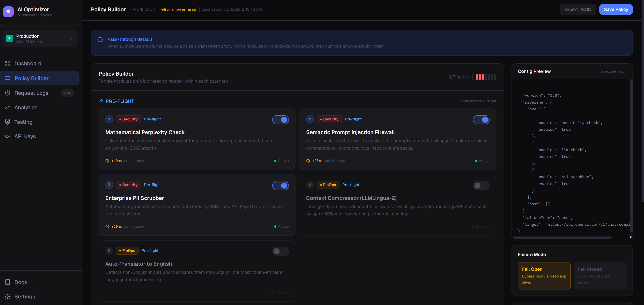644x305 pixels.
Task: Click the Settings gear icon
Action: [x=7, y=297]
